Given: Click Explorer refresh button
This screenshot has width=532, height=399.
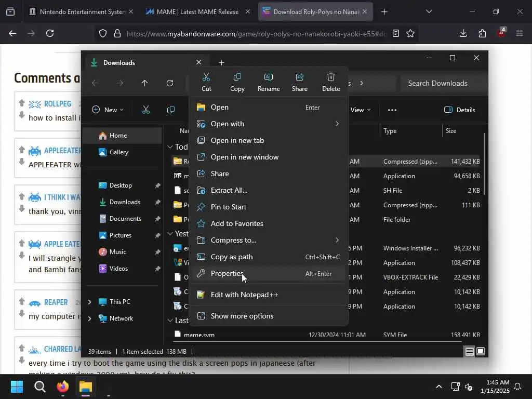Looking at the screenshot, I should click(170, 83).
